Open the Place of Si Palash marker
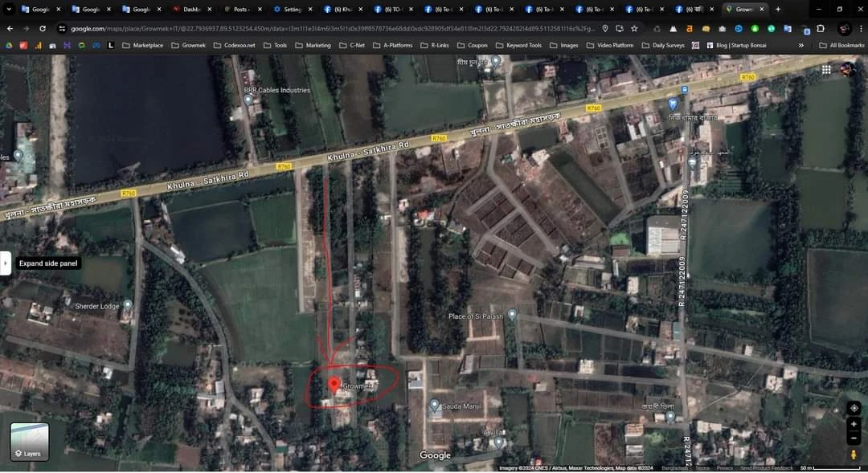868x473 pixels. pyautogui.click(x=511, y=316)
